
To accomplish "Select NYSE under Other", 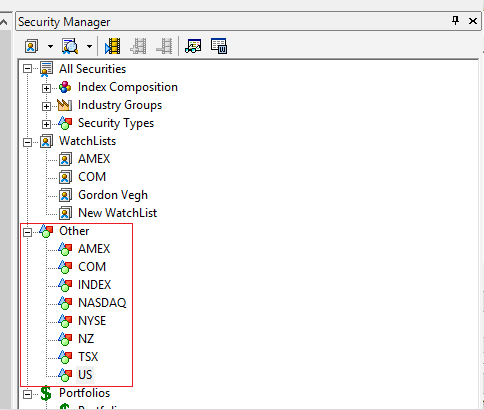I will (92, 321).
